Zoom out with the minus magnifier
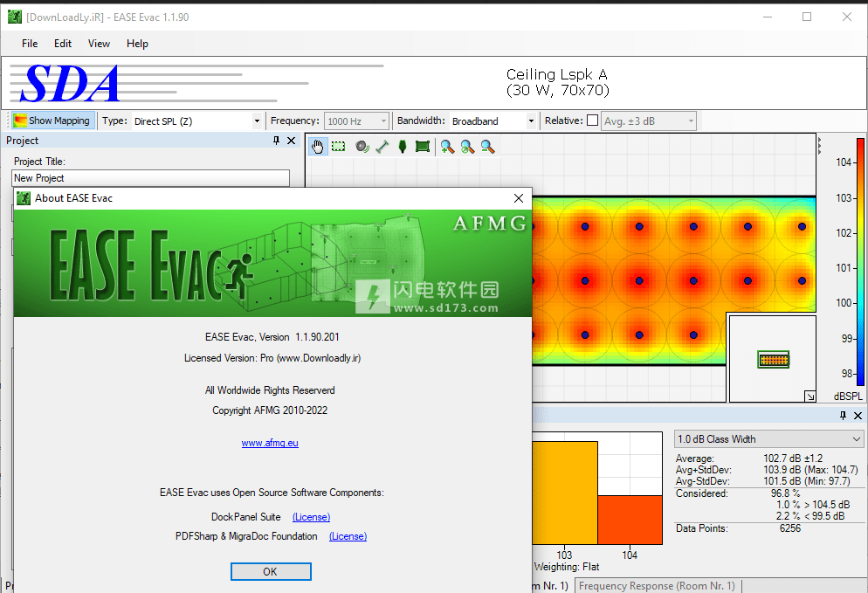 (x=487, y=147)
